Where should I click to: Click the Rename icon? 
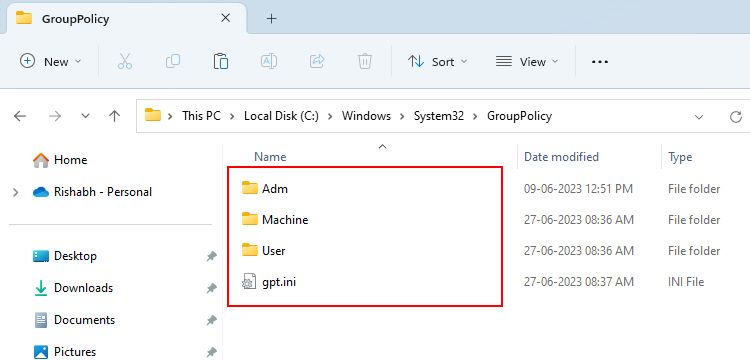269,62
